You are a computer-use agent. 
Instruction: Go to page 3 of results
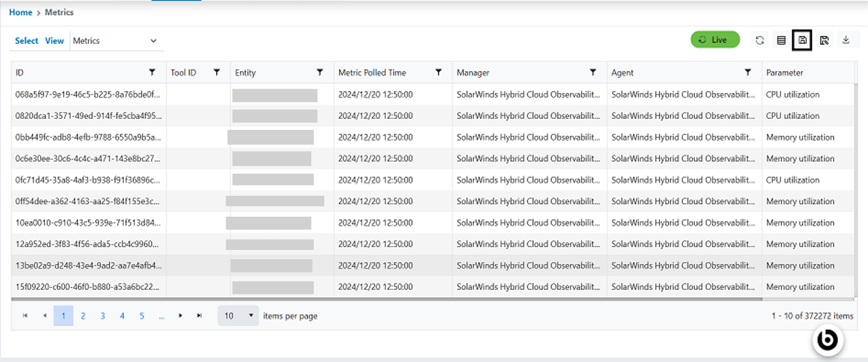(103, 316)
